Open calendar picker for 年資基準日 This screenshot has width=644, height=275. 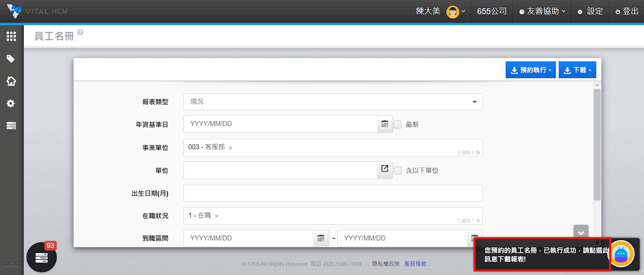point(385,124)
